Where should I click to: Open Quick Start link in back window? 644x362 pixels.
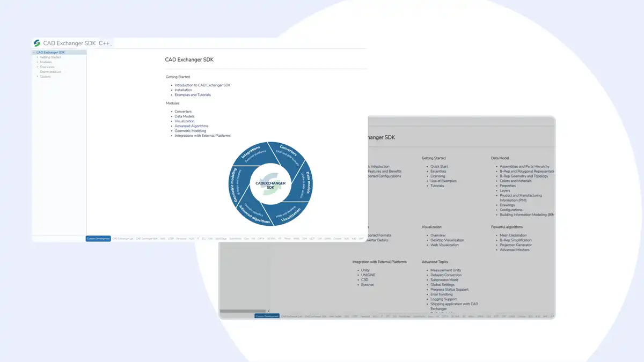click(x=440, y=167)
